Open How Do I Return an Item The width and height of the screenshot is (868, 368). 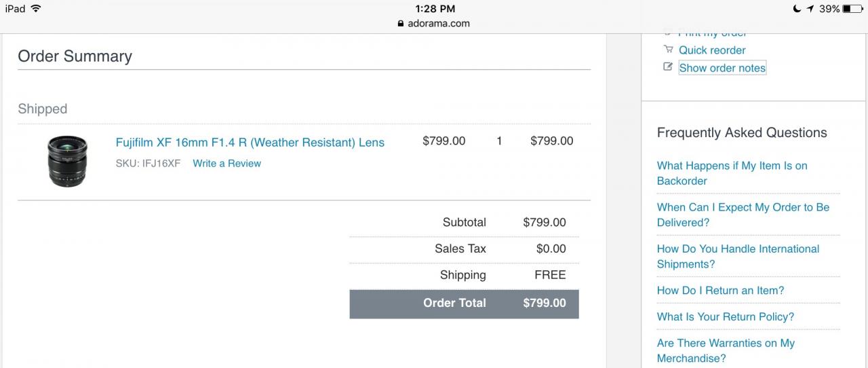pyautogui.click(x=720, y=290)
